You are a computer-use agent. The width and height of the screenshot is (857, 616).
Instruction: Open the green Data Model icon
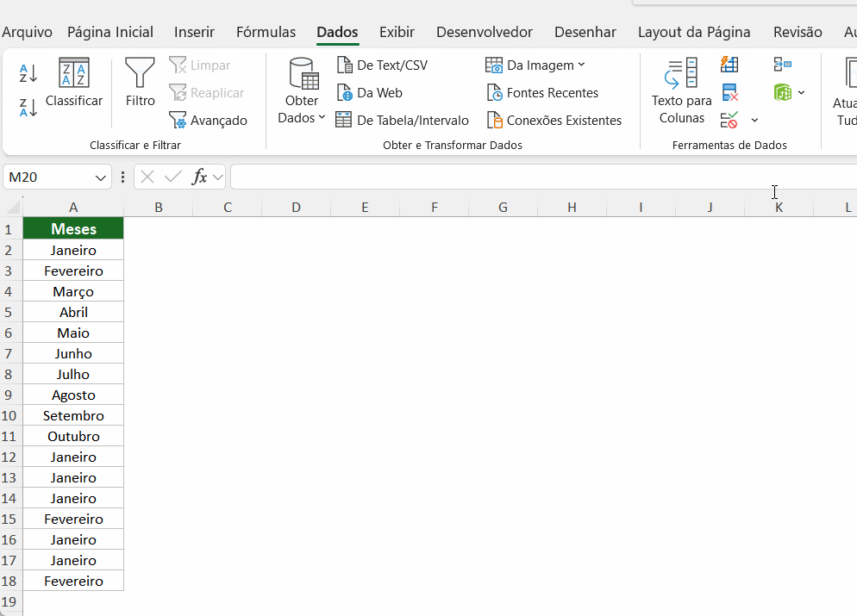click(785, 92)
